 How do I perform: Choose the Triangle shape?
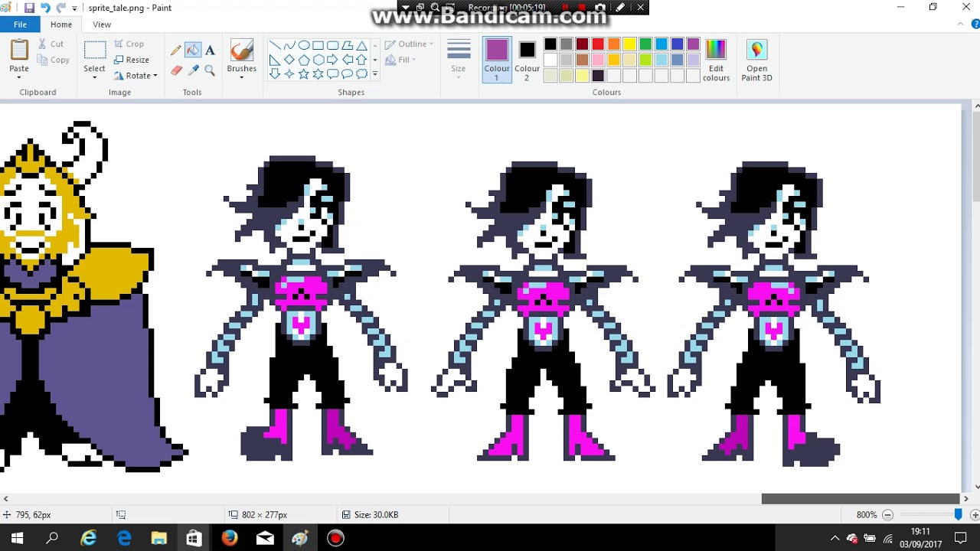point(362,45)
